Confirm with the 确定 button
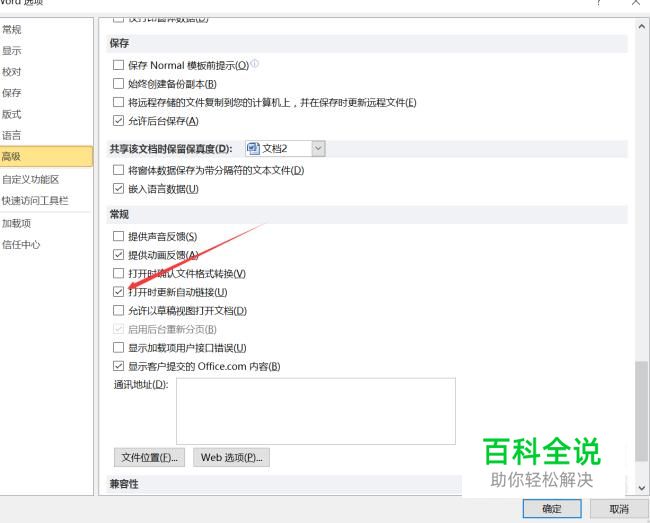The width and height of the screenshot is (650, 523). click(552, 508)
